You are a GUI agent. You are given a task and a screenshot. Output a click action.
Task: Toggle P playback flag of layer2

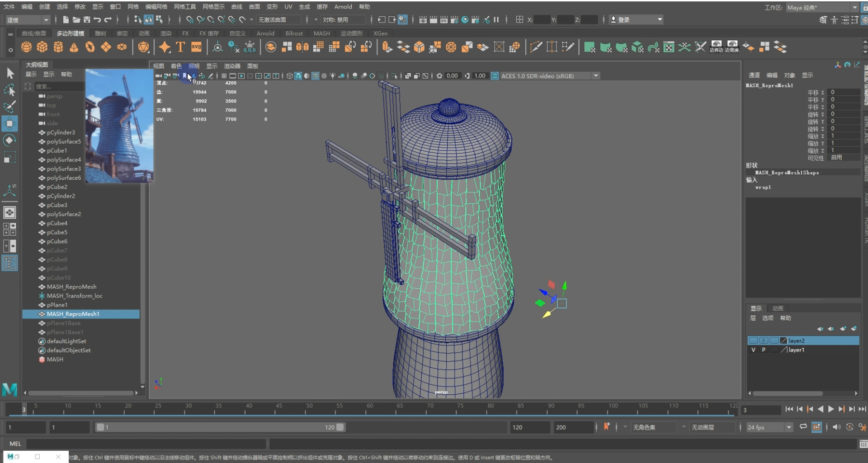pyautogui.click(x=764, y=341)
